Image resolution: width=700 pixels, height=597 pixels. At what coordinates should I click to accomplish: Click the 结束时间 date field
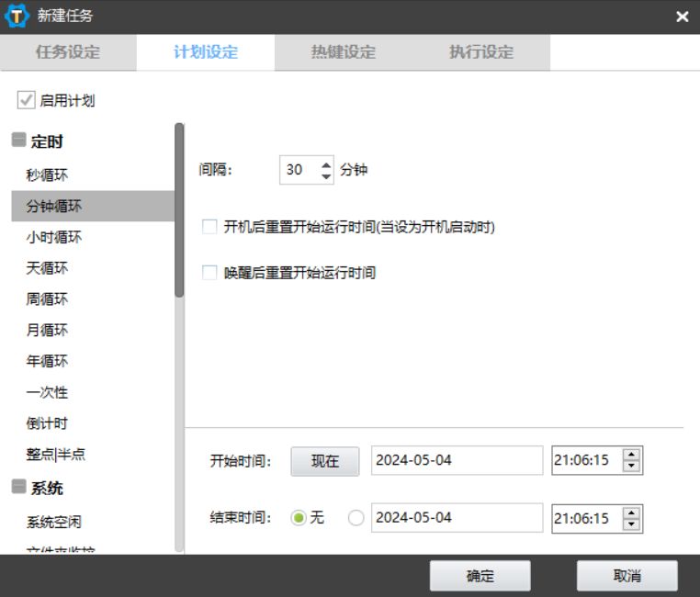pos(457,518)
